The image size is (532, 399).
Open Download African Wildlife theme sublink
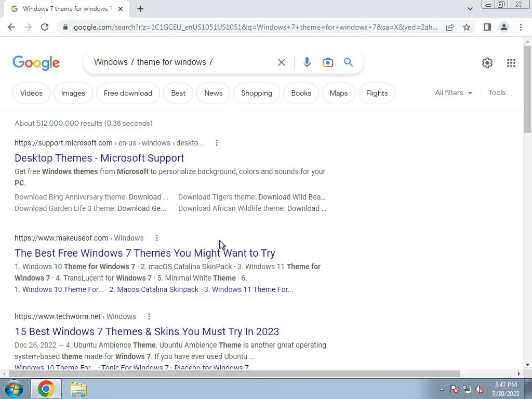pos(252,208)
